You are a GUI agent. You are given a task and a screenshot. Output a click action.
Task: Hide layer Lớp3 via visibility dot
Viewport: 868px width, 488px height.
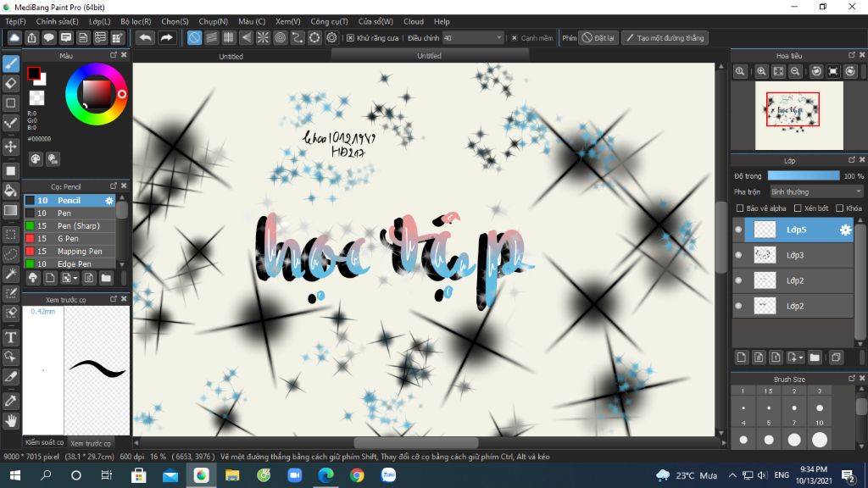point(738,255)
